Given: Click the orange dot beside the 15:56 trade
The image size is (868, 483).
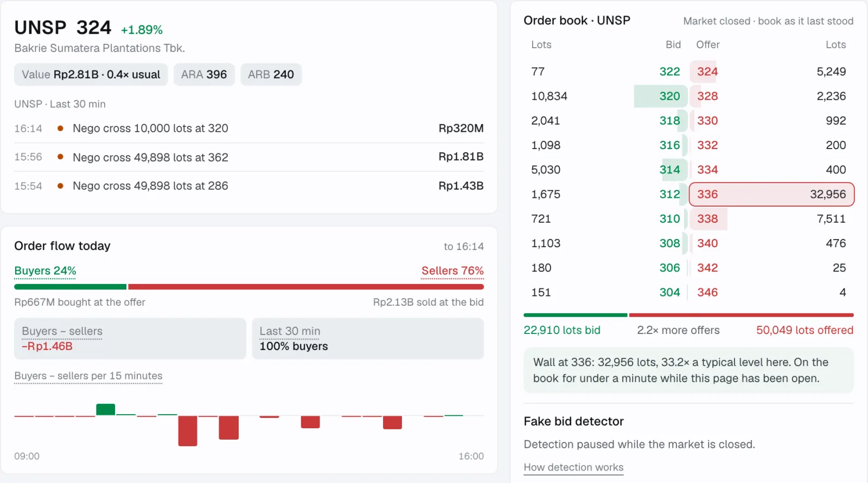Looking at the screenshot, I should coord(60,157).
